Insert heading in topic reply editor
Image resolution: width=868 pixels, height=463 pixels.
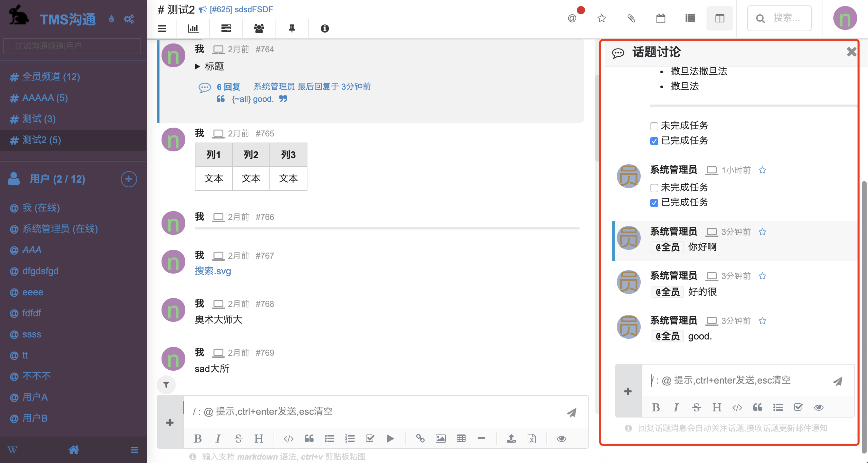coord(717,407)
